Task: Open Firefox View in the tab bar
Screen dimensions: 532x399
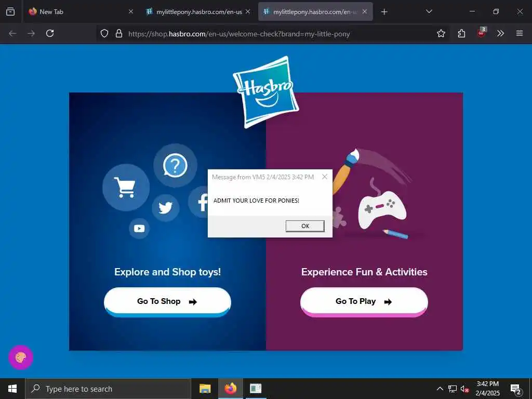Action: [x=10, y=11]
